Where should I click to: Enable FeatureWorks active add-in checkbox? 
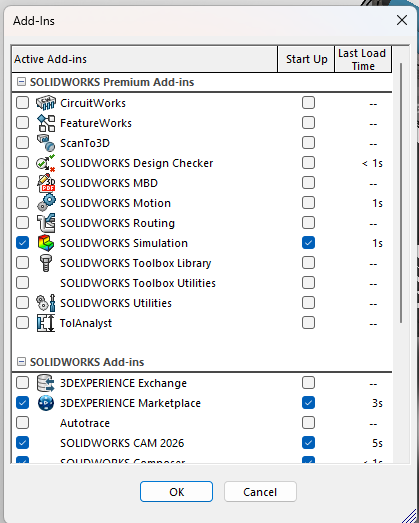click(22, 123)
